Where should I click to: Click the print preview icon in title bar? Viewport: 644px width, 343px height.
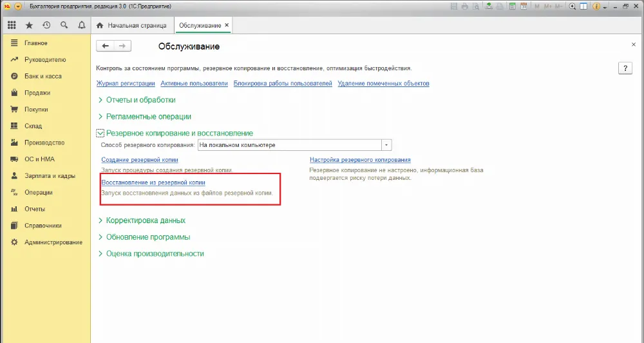pyautogui.click(x=476, y=6)
